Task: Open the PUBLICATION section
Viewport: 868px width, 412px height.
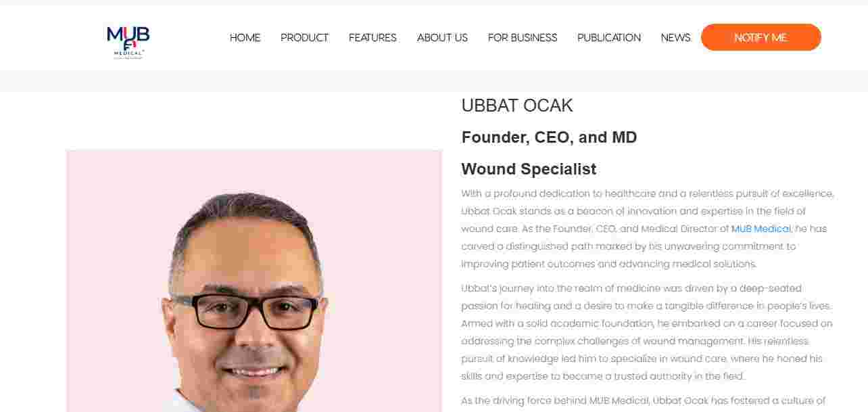Action: [609, 38]
